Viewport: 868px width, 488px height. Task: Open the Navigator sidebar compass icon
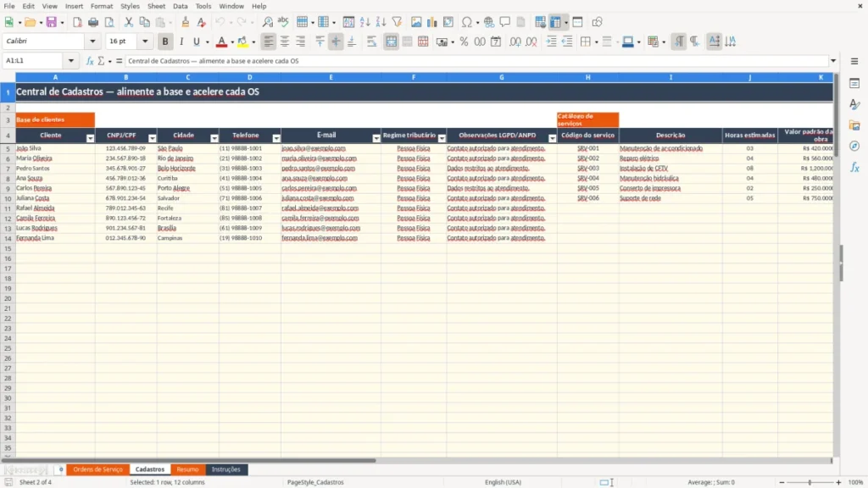coord(854,146)
